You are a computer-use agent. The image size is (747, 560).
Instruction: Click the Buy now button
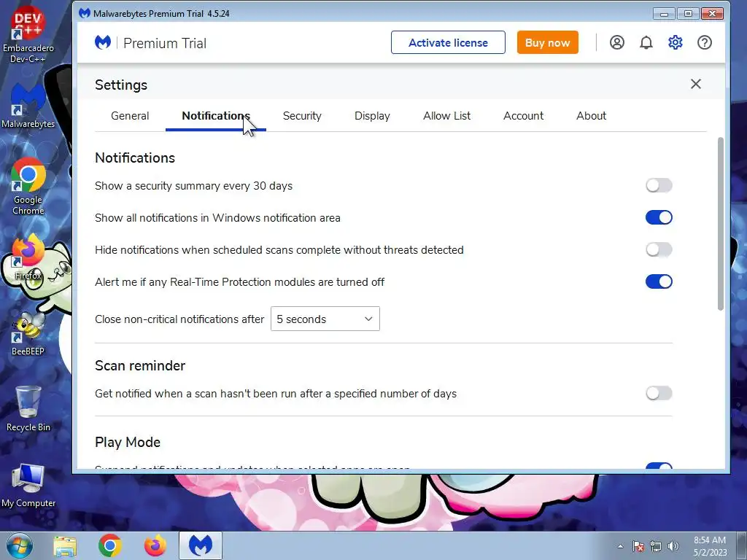coord(547,43)
